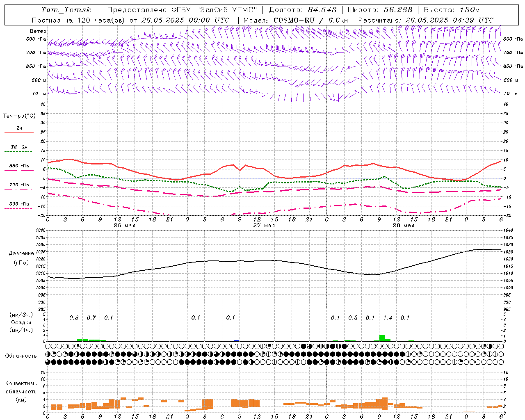Click the "Рассчитано: 26.05.2025 04:39 UTC" text

coord(426,20)
